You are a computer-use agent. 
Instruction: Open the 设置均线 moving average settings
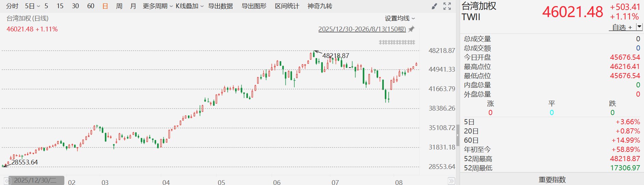coord(400,18)
